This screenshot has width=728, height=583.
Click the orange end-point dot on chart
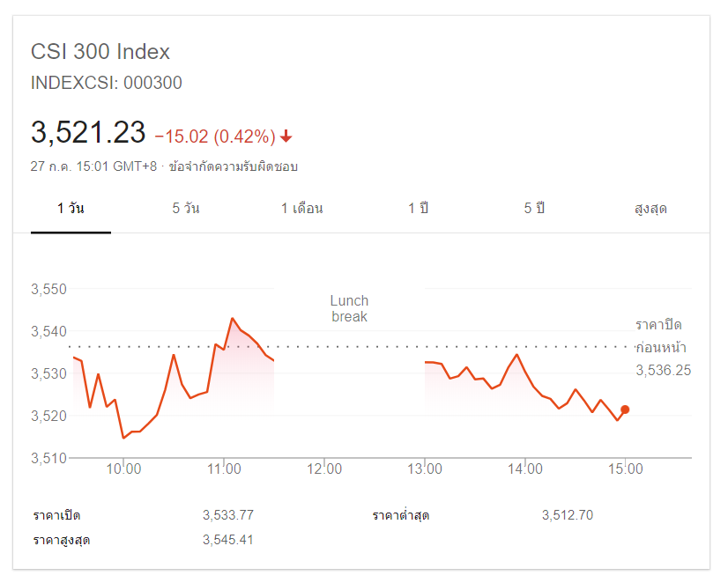pos(625,410)
